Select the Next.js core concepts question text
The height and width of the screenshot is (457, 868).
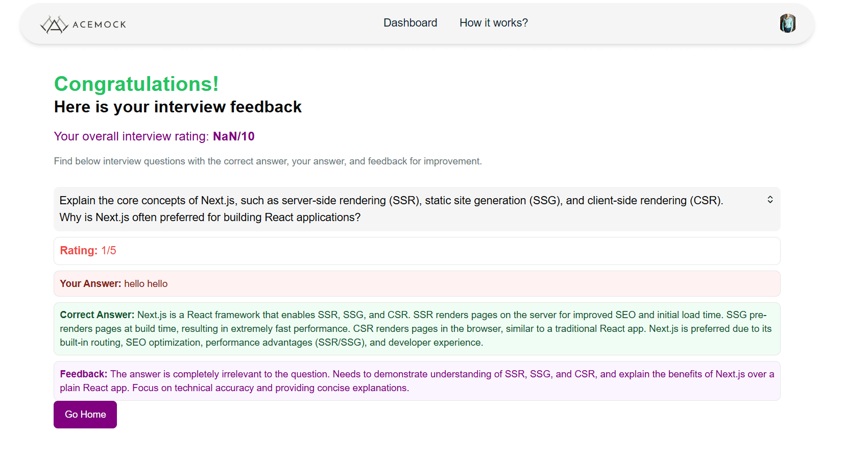click(391, 209)
